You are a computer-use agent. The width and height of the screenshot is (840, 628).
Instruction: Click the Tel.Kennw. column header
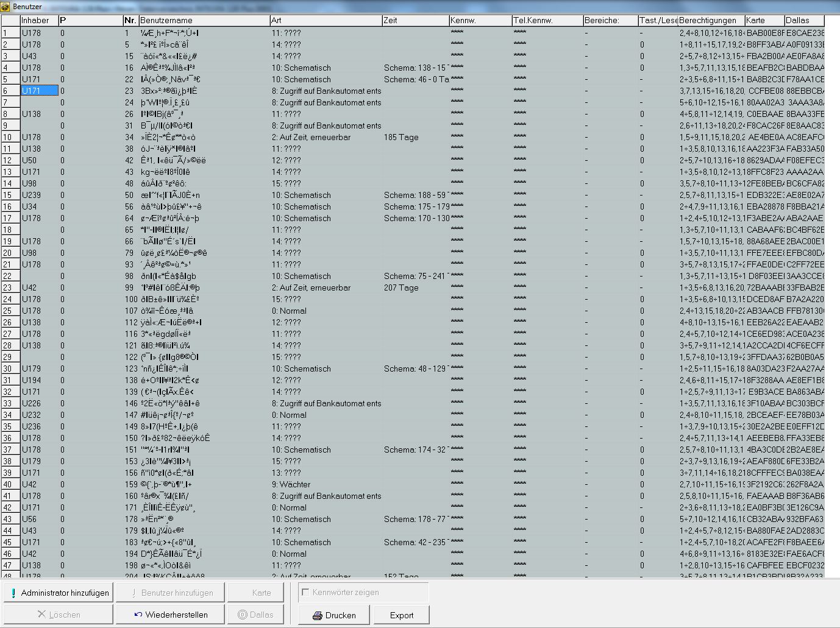[547, 20]
